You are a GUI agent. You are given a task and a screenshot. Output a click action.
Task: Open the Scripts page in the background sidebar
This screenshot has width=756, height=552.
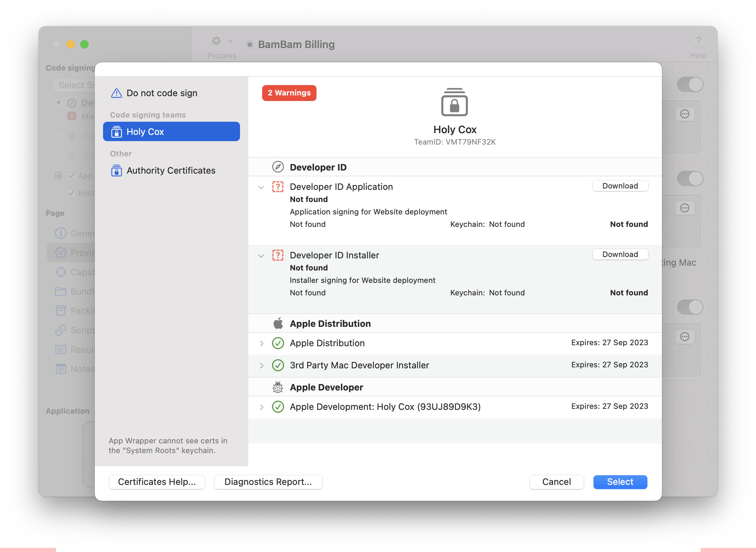[x=72, y=330]
